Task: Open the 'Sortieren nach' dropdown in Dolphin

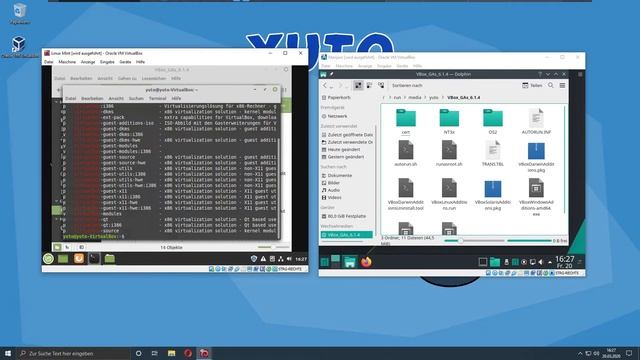Action: pos(407,85)
